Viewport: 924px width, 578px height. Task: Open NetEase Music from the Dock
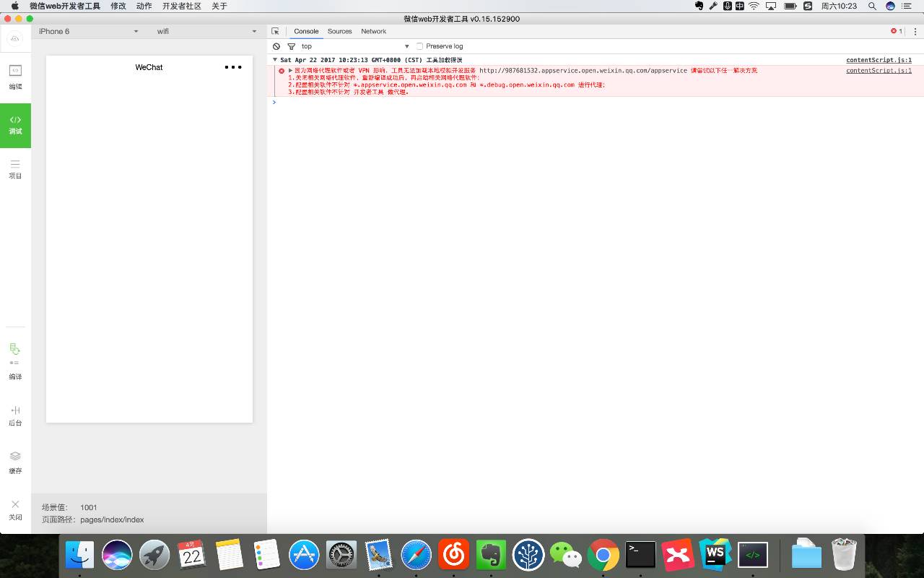[454, 555]
